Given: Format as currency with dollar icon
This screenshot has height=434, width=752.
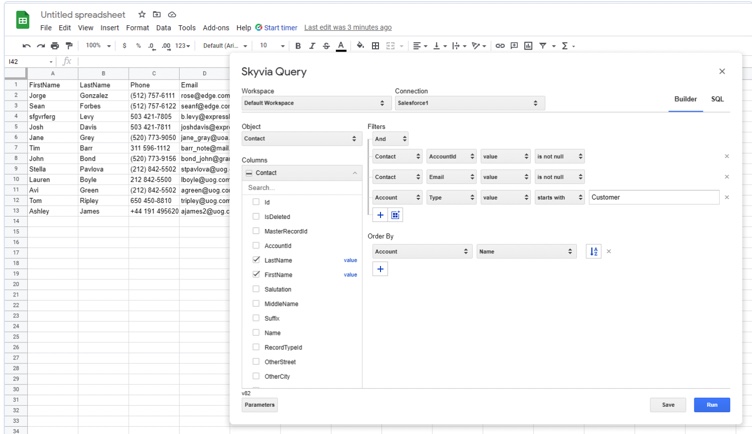Looking at the screenshot, I should pos(124,46).
